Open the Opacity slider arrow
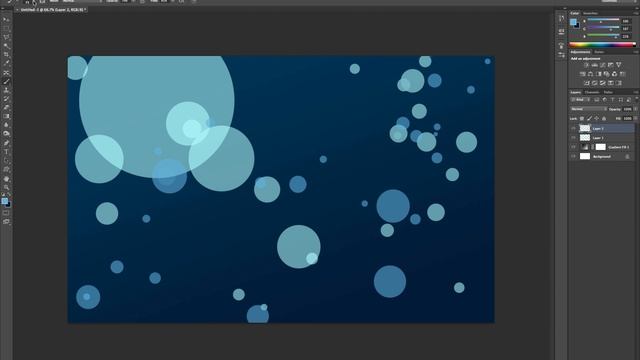This screenshot has width=640, height=360. click(x=636, y=109)
